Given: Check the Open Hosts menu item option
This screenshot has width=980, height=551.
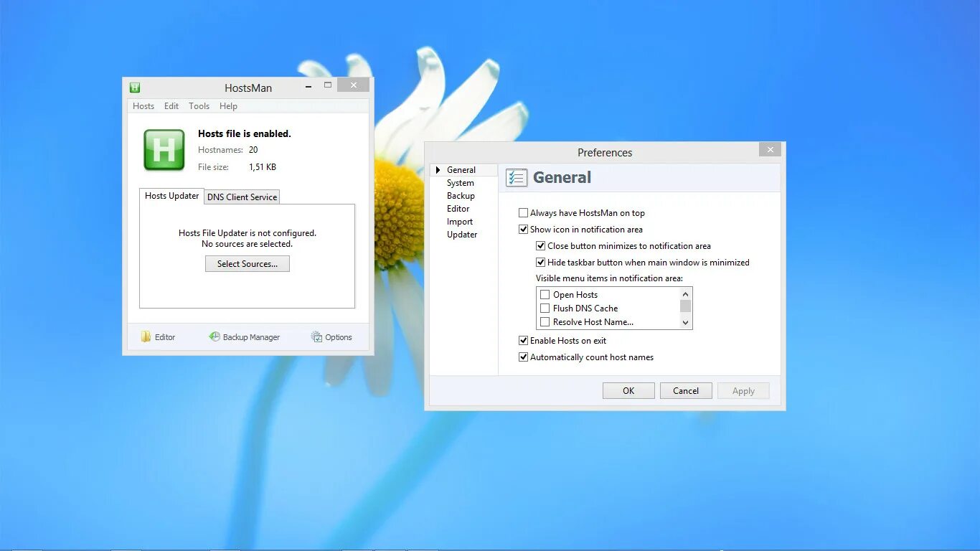Looking at the screenshot, I should coord(545,294).
